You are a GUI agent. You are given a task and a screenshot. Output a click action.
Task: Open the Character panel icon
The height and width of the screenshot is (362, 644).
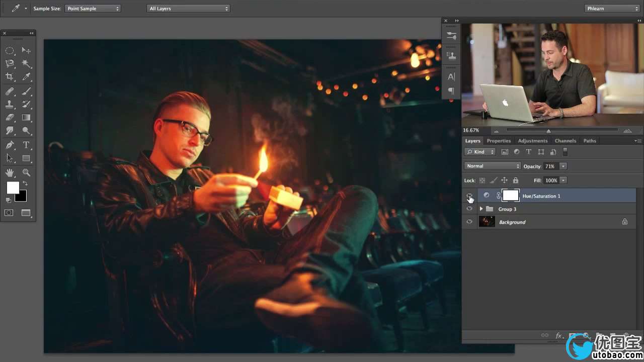451,77
